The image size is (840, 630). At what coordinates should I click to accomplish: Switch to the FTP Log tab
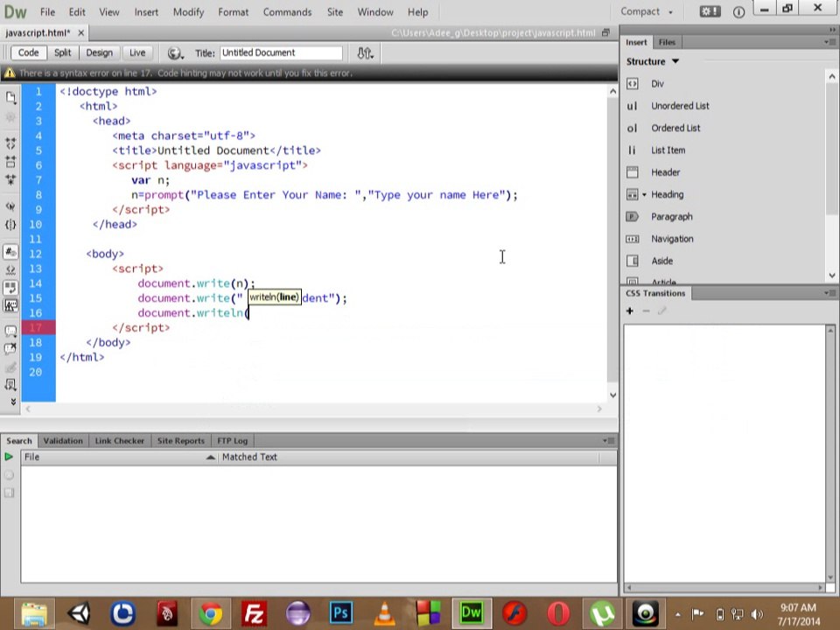233,441
